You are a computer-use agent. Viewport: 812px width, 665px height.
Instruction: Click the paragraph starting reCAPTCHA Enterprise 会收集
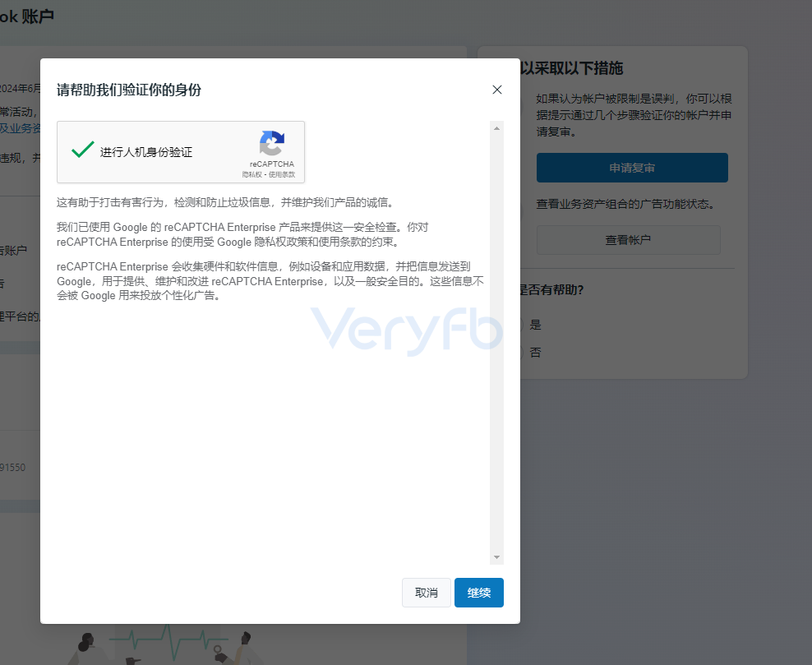270,281
